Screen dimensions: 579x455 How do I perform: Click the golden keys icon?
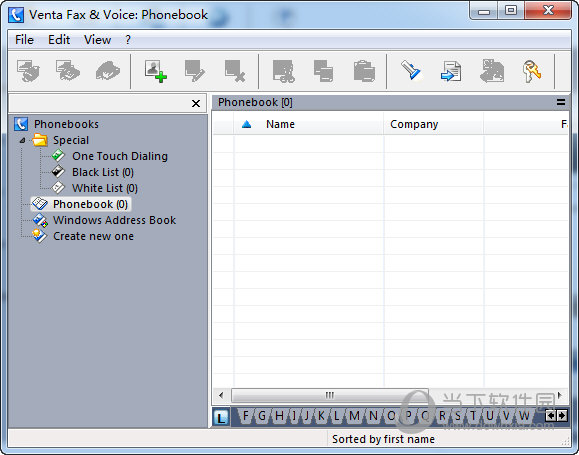pyautogui.click(x=532, y=71)
